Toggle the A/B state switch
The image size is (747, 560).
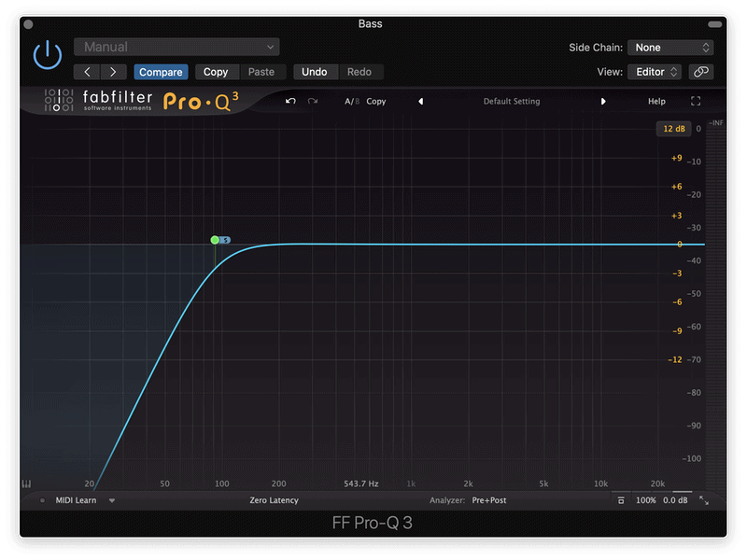pyautogui.click(x=352, y=102)
